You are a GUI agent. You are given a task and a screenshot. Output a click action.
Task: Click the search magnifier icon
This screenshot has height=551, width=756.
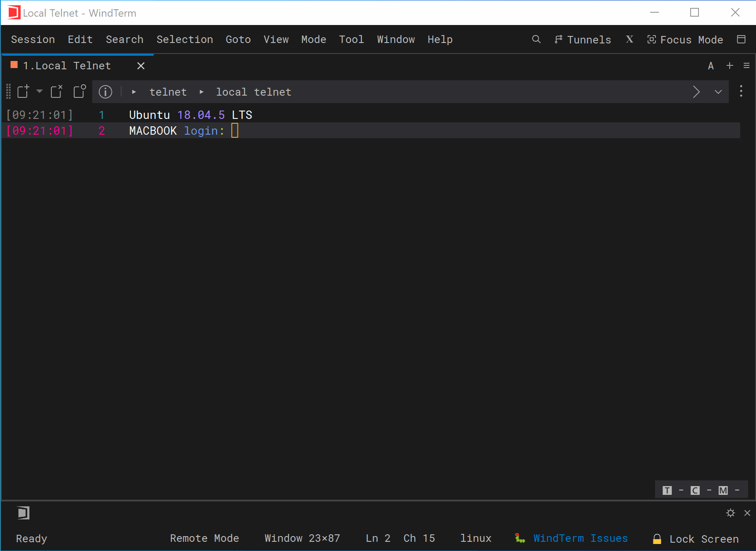[536, 39]
